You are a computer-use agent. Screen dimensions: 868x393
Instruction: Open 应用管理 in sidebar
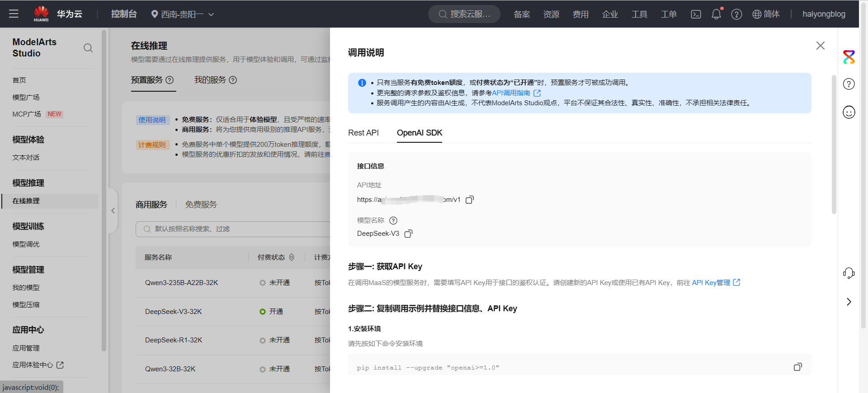pos(26,348)
